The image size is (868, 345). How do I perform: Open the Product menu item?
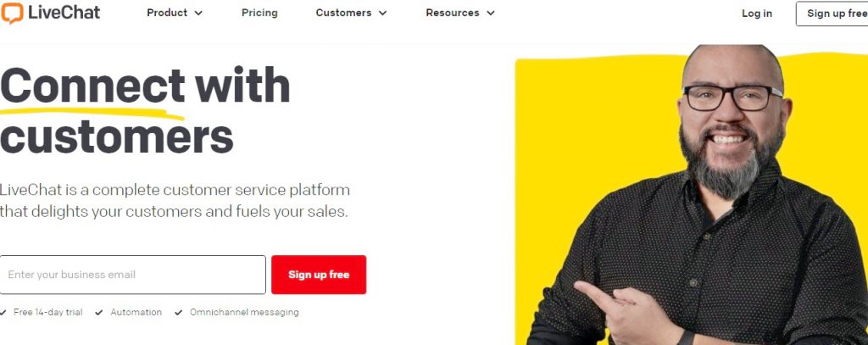click(x=169, y=13)
